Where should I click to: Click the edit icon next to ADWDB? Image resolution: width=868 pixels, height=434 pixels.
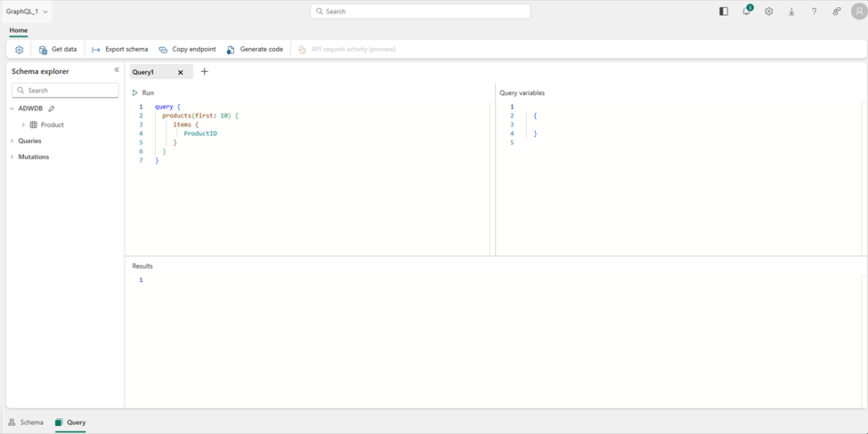click(x=52, y=108)
